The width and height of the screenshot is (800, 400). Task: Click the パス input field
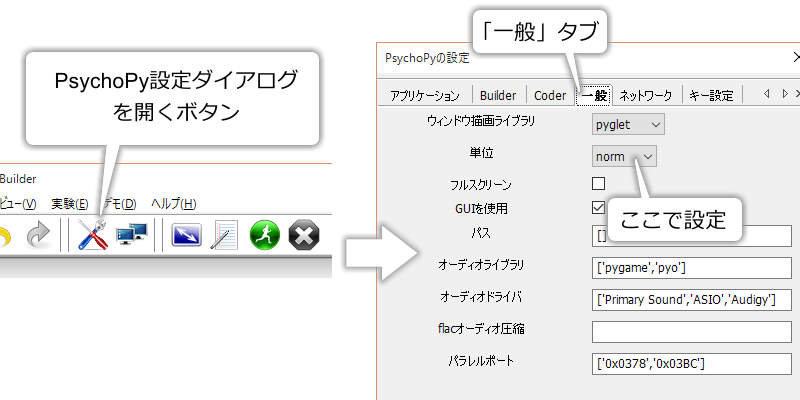tap(691, 236)
